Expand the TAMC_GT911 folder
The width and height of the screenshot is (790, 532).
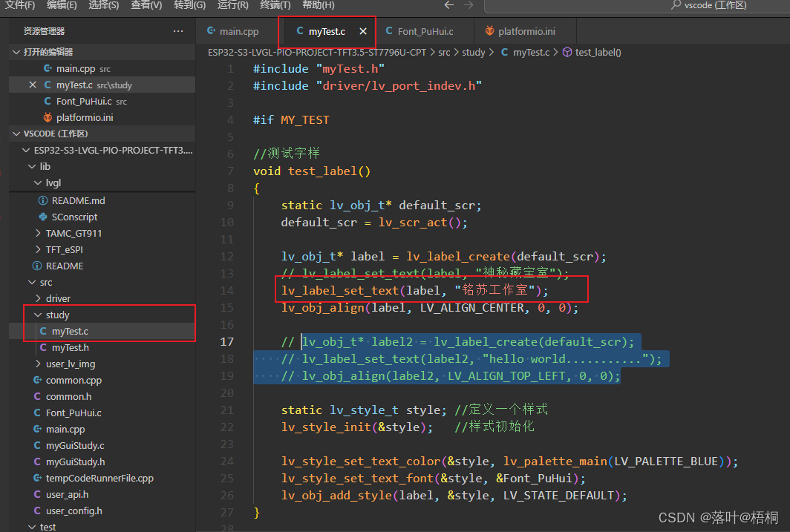click(39, 234)
